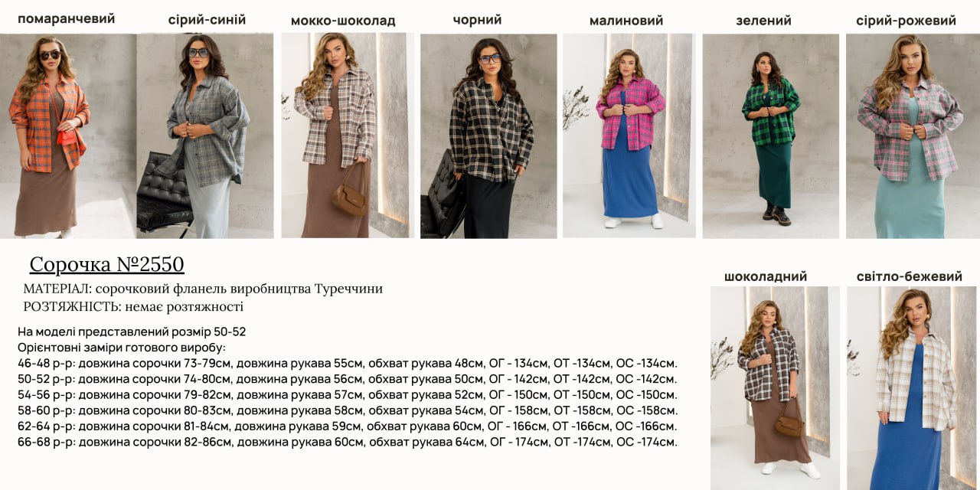Click the Сорочка №2550 heading
The width and height of the screenshot is (980, 490).
tap(107, 264)
